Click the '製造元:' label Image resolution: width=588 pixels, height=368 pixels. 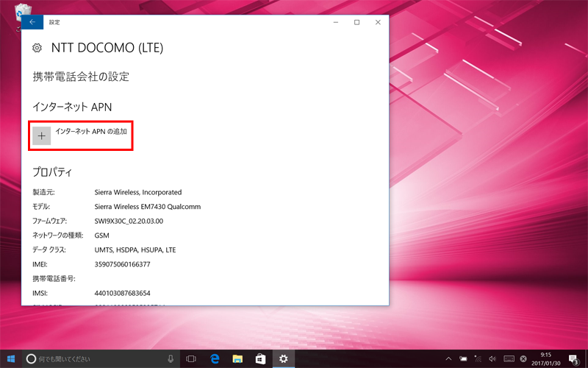pos(43,192)
